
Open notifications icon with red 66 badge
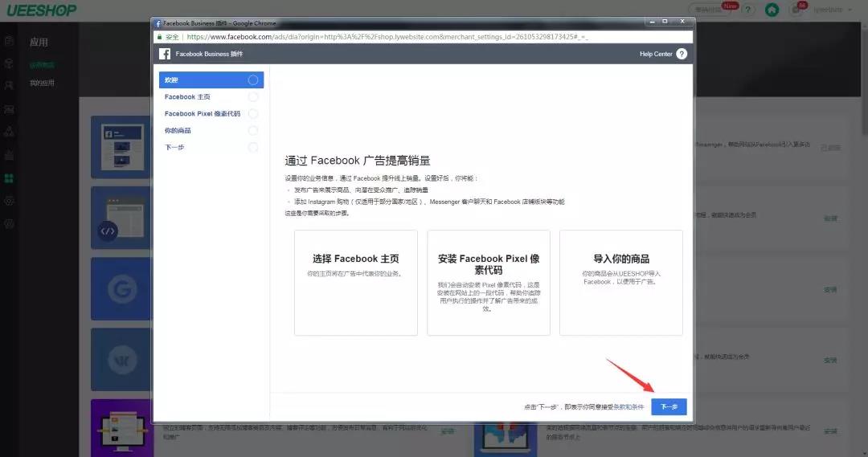pyautogui.click(x=796, y=10)
